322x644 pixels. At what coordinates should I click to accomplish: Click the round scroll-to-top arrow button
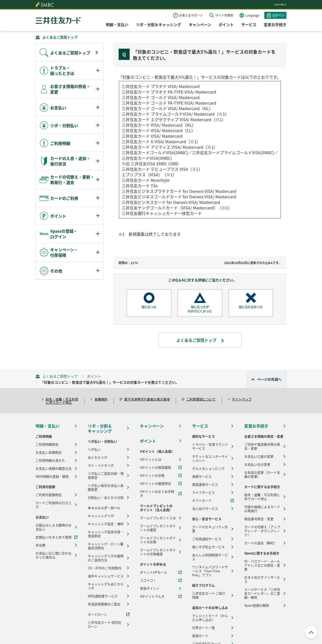311,632
